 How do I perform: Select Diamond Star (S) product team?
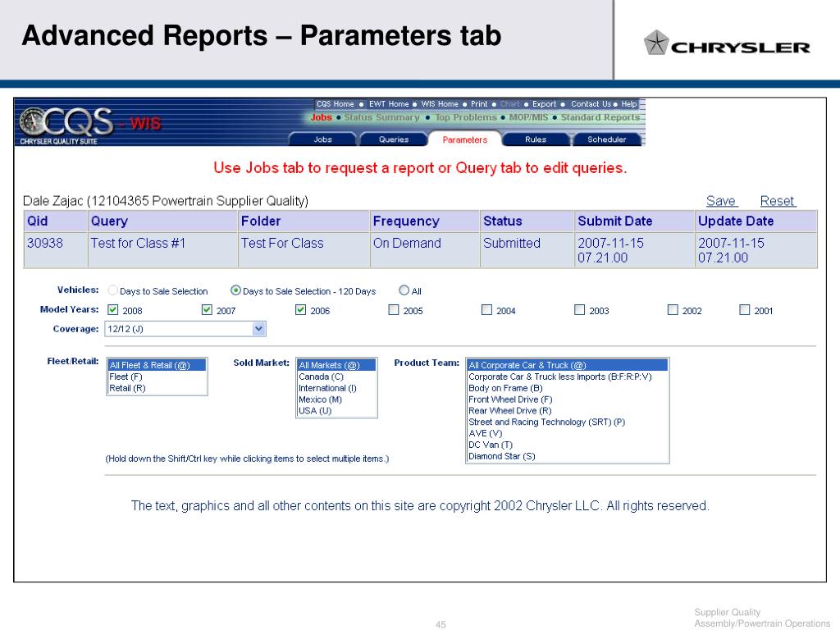568,456
